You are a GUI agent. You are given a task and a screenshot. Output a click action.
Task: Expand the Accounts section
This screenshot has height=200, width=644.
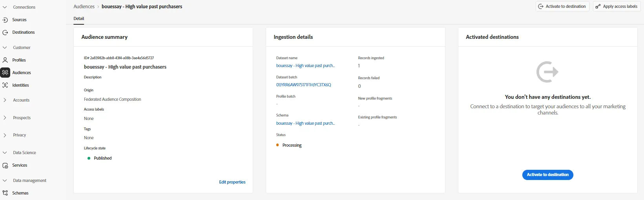pos(5,100)
